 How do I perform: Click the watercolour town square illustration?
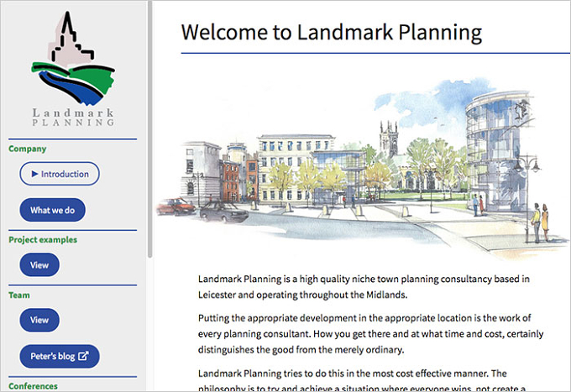(x=363, y=167)
